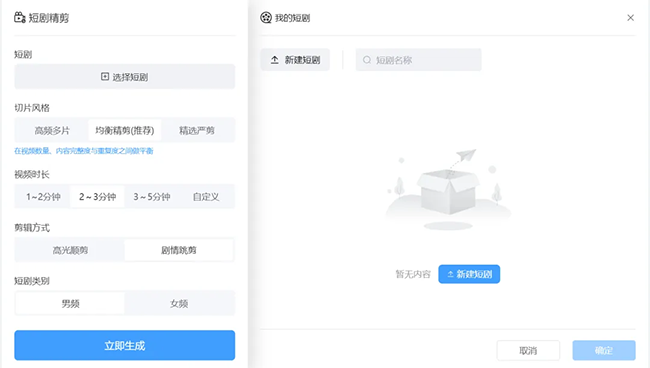Click the 暂无内容 text
650x368 pixels.
click(x=413, y=274)
